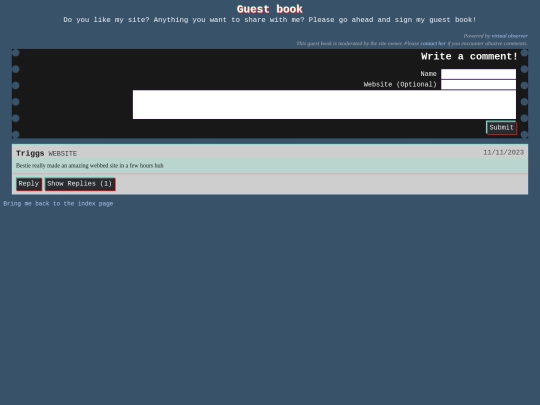Follow the 'Bring me back to the index page' link
Viewport: 540px width, 405px height.
tap(58, 204)
